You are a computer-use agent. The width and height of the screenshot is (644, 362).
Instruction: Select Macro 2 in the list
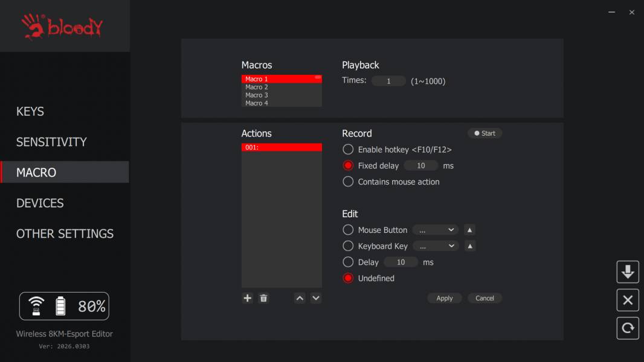[282, 87]
